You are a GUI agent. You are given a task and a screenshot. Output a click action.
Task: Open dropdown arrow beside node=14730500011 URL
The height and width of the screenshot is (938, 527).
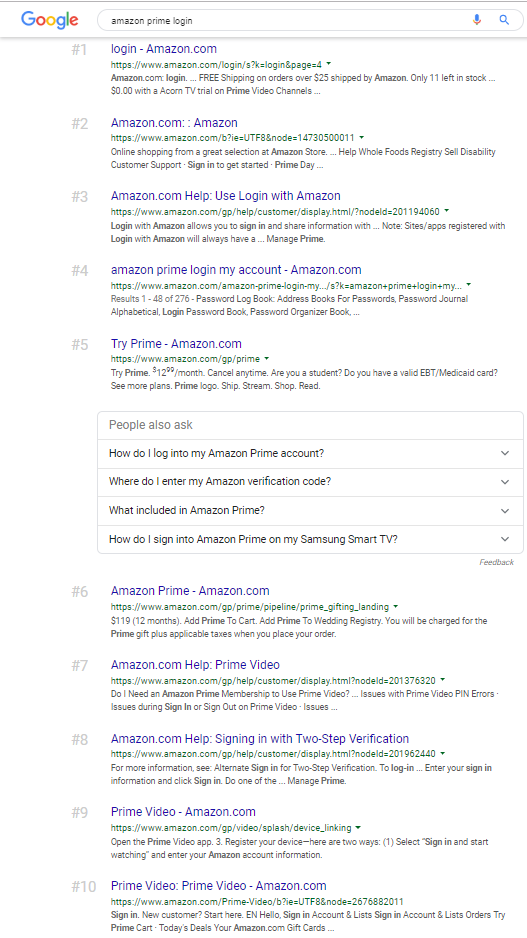(x=362, y=137)
